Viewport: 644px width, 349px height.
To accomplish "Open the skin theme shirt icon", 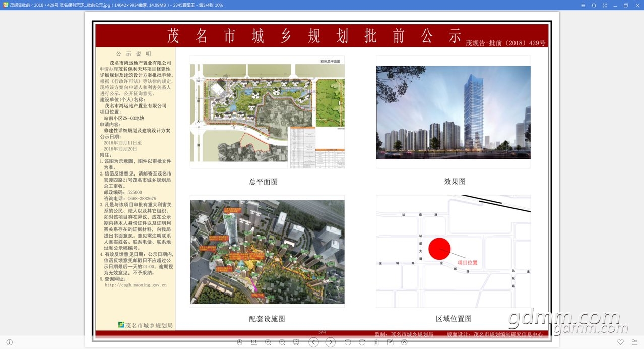I will [x=594, y=5].
